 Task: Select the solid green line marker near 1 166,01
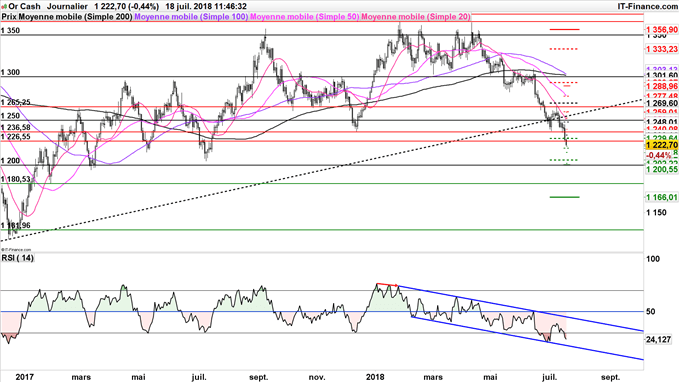tap(564, 197)
